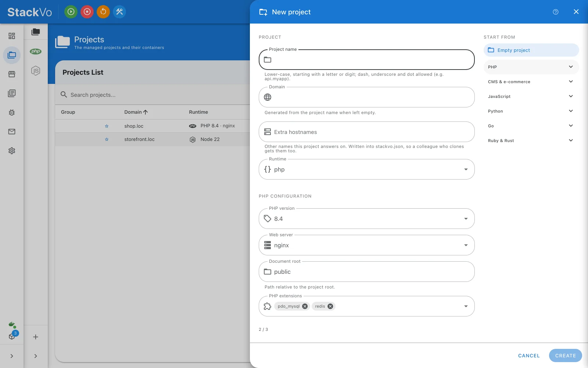Open the store icon in left sidebar
The width and height of the screenshot is (588, 368).
tap(12, 74)
